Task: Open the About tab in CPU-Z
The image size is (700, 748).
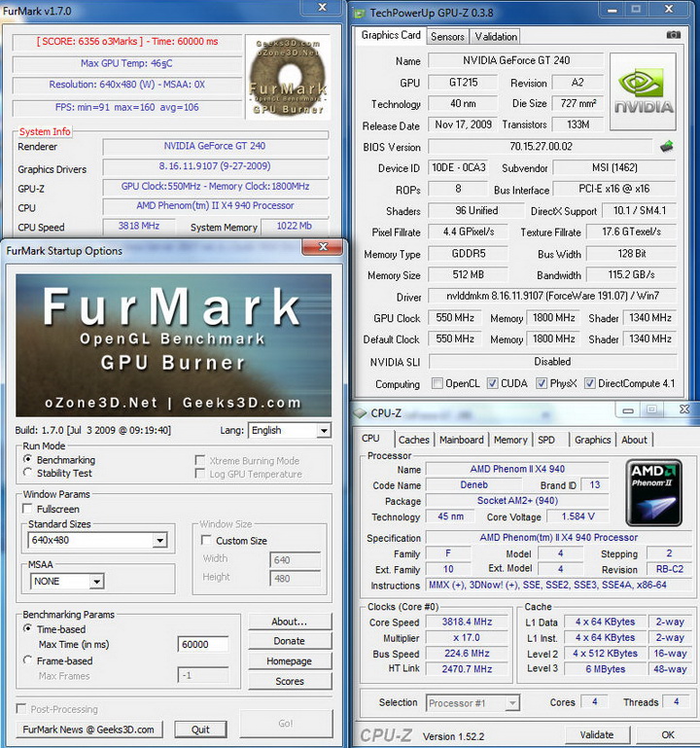Action: (x=634, y=440)
